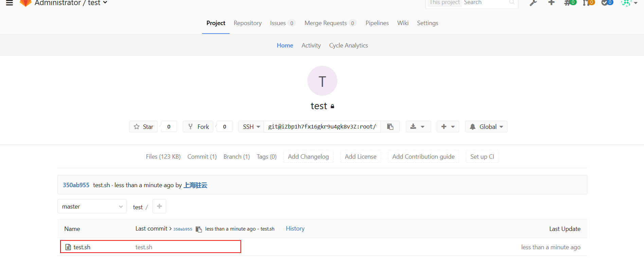
Task: Click Add License button
Action: pos(361,156)
